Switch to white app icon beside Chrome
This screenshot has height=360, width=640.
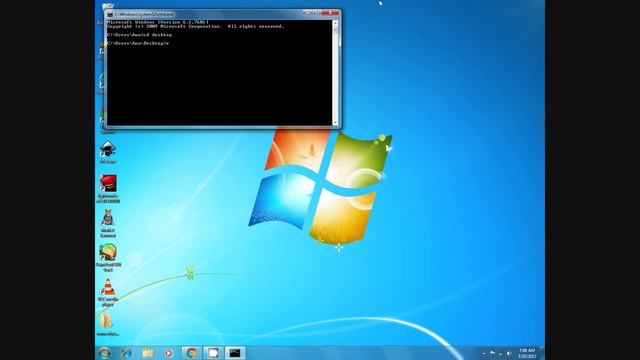[213, 353]
